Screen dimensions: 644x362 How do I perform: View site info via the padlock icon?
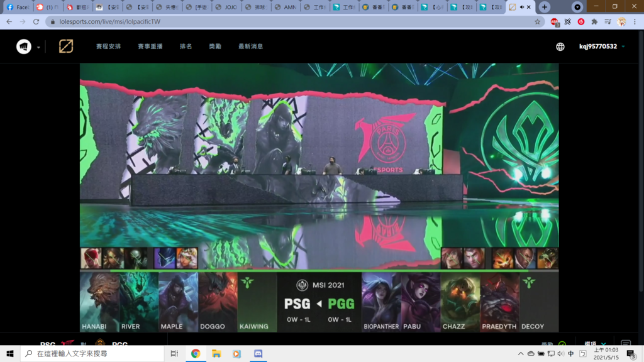click(x=53, y=22)
